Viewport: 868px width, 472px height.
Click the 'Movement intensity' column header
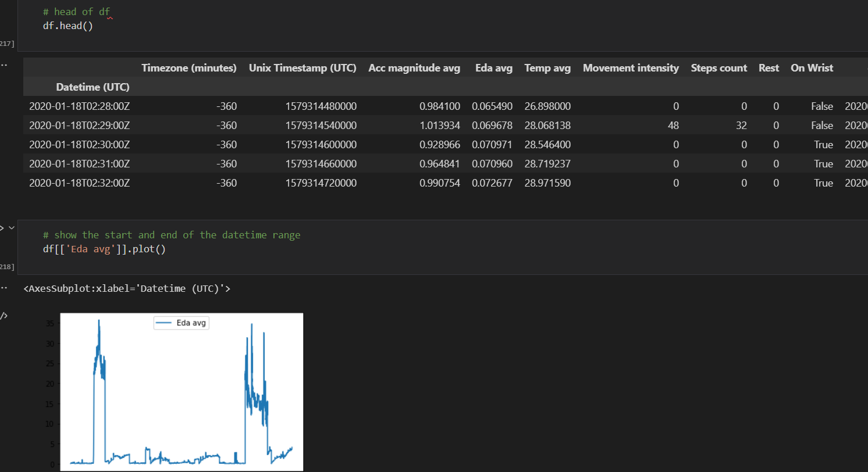click(x=631, y=68)
